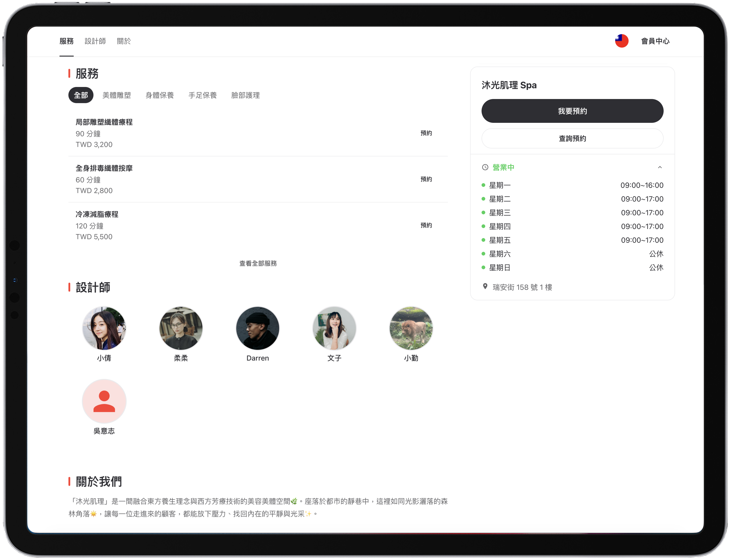This screenshot has width=729, height=560.
Task: Open the 關於 navigation tab
Action: 124,41
